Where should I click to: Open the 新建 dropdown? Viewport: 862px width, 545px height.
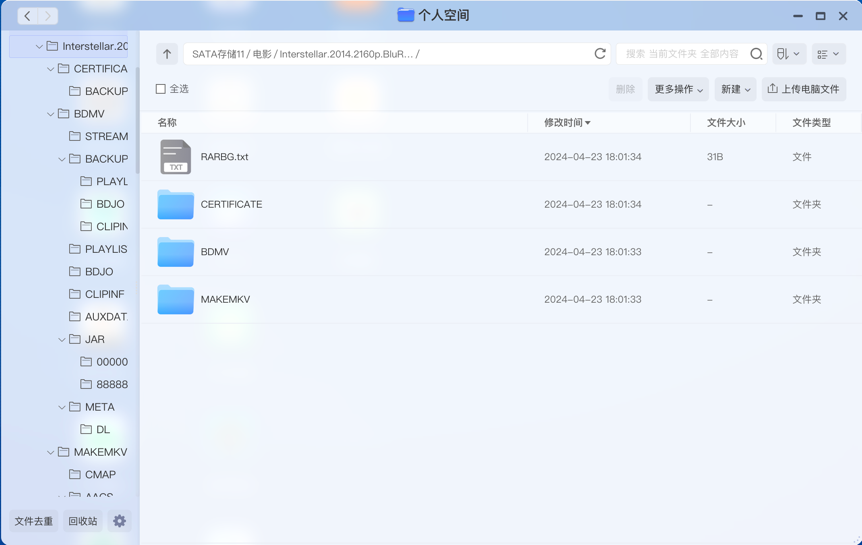(736, 89)
